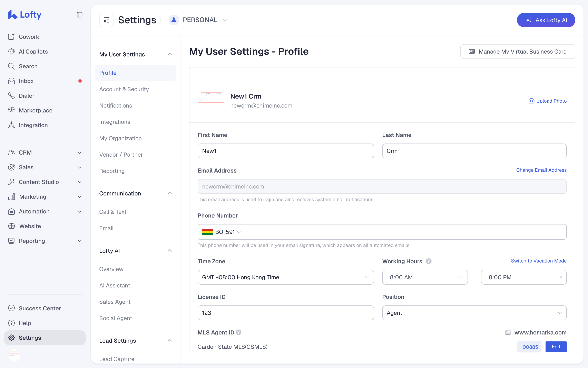Click the Marketing bar chart icon

[x=11, y=197]
